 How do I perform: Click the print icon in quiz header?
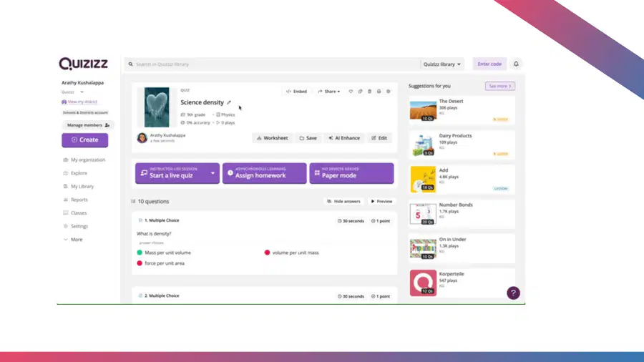(379, 92)
